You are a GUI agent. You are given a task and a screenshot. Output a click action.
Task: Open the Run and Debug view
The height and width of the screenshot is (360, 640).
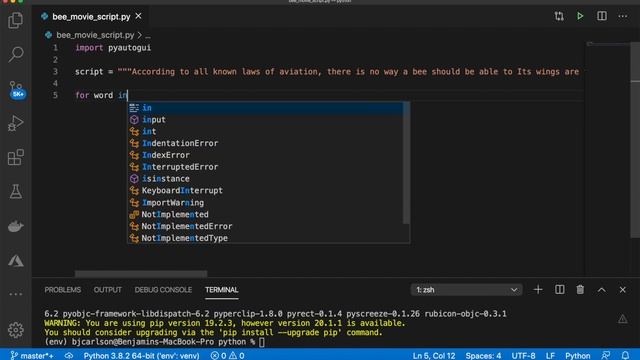pyautogui.click(x=16, y=123)
